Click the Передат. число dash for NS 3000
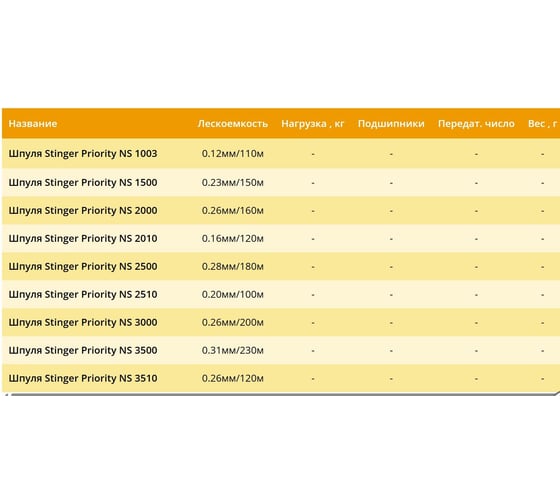Screen dimensions: 560x504 (476, 323)
